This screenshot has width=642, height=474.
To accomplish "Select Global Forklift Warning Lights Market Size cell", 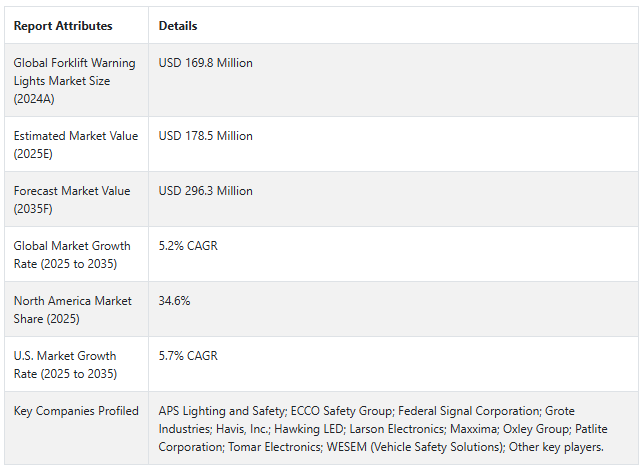I will 62,80.
